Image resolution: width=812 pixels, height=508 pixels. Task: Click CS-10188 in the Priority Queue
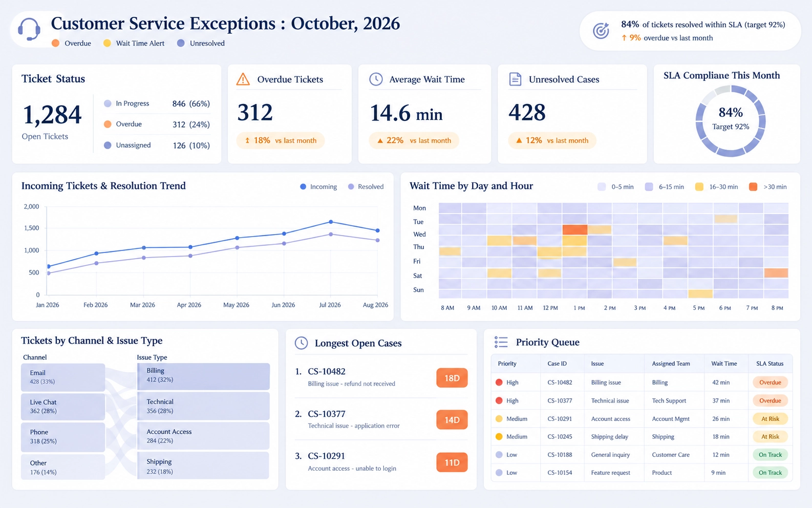pos(560,455)
